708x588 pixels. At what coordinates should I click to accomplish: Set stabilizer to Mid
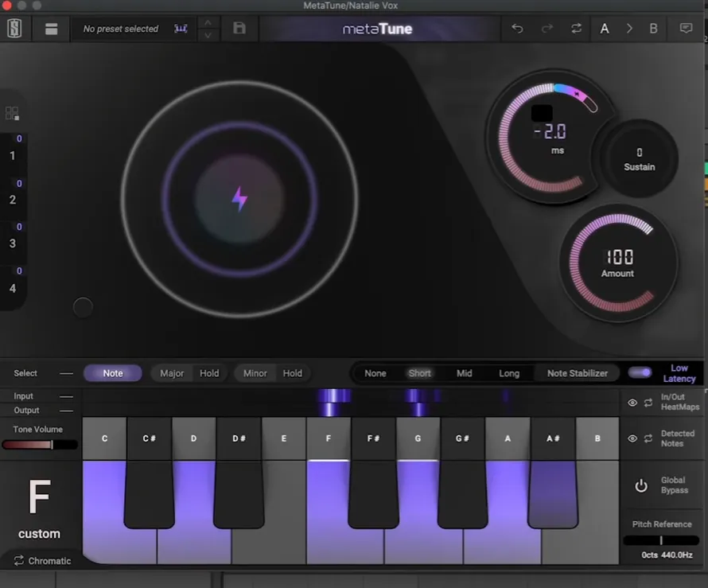[464, 373]
